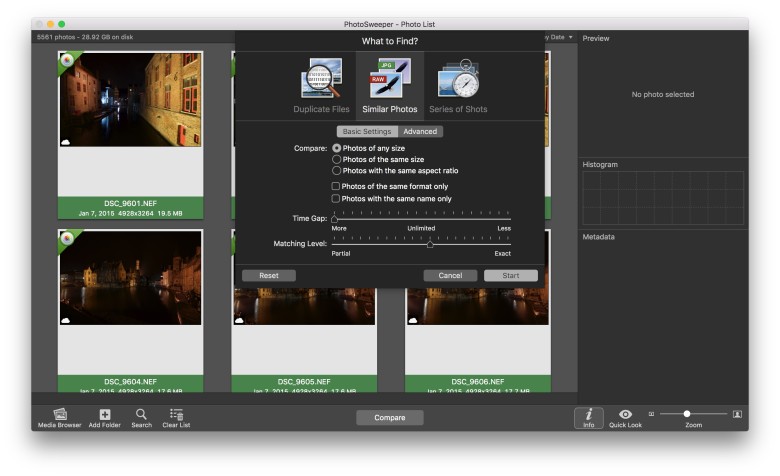Click the Reset button

coord(269,276)
